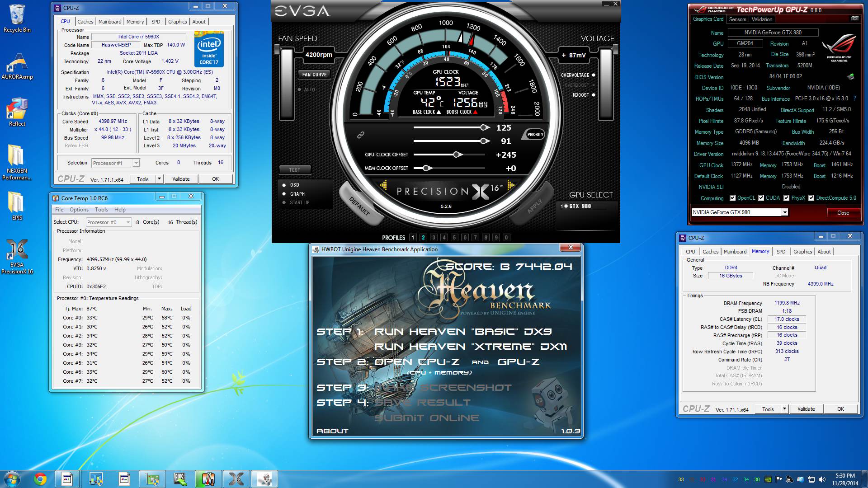Switch to the Sensors tab in GPU-Z
Image resolution: width=868 pixels, height=488 pixels.
point(737,19)
